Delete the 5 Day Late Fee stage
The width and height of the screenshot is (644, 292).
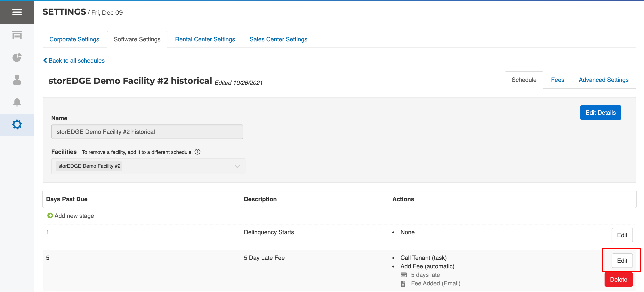click(618, 279)
